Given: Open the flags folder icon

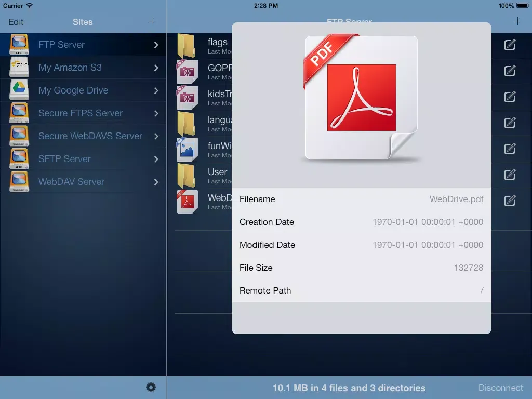Looking at the screenshot, I should pos(187,46).
